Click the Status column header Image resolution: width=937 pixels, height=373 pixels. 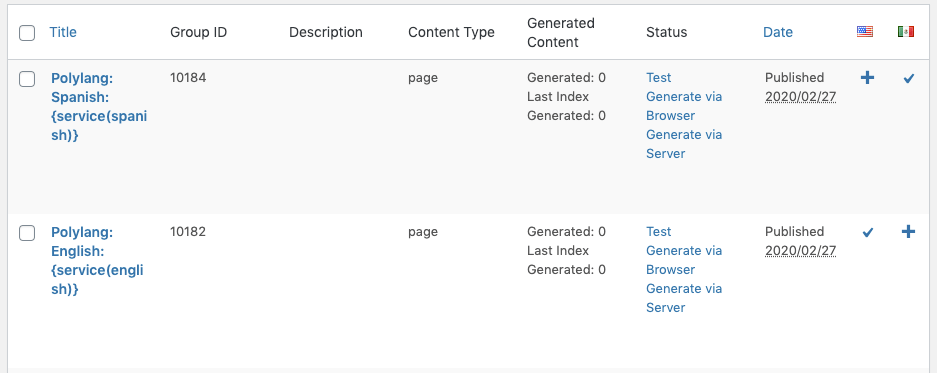pos(666,32)
